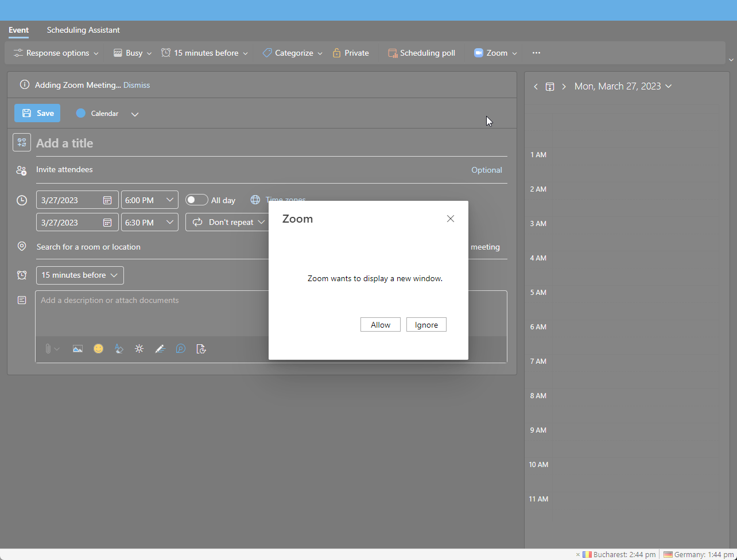
Task: Click Ignore in the Zoom dialog
Action: [x=426, y=325]
